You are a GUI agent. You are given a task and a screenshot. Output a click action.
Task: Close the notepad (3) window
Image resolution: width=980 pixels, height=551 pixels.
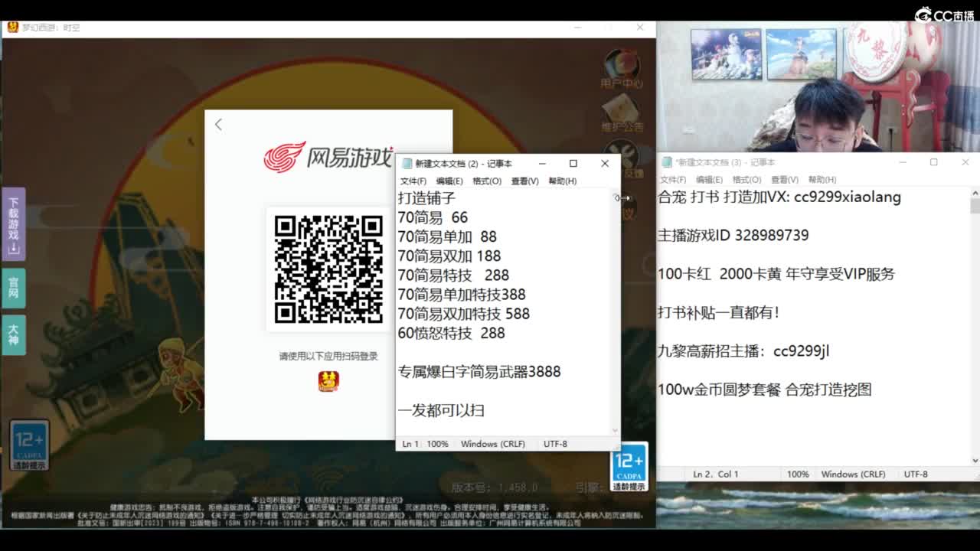click(965, 162)
